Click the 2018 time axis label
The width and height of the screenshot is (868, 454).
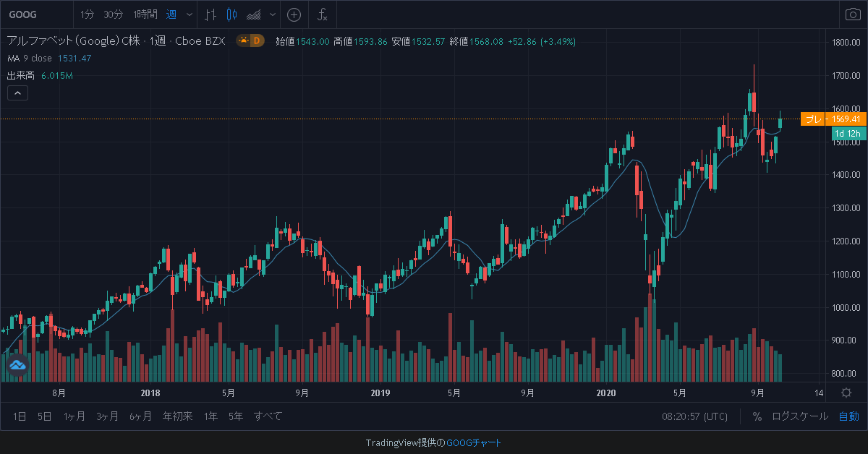pyautogui.click(x=150, y=393)
